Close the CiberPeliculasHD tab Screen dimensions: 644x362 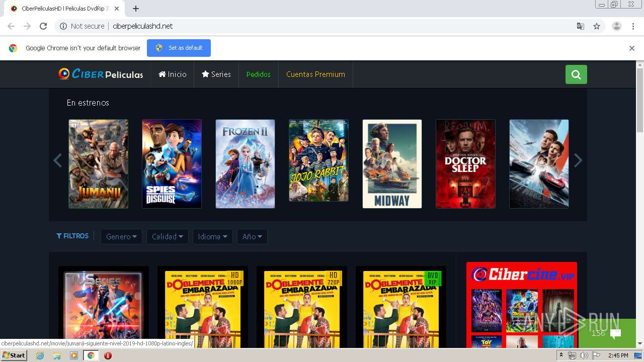(x=117, y=9)
